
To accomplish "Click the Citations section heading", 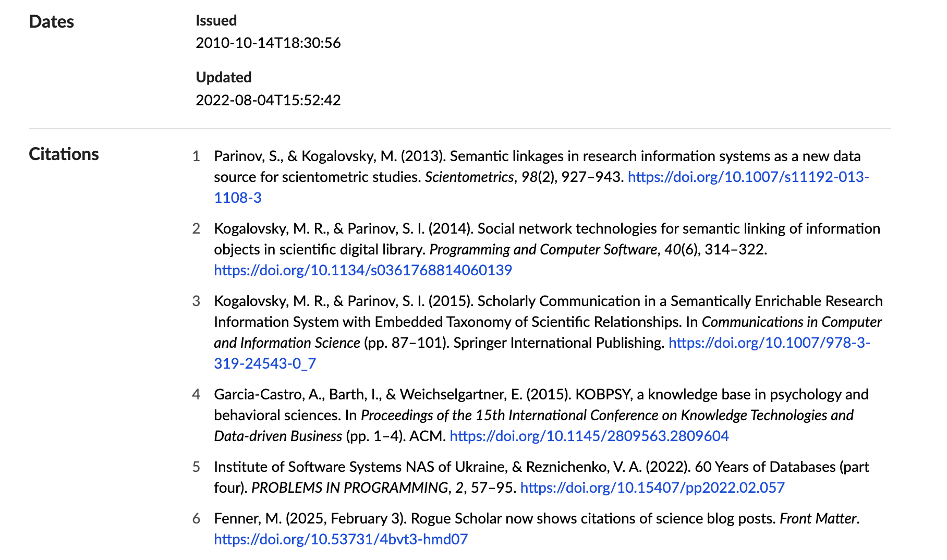I will (x=64, y=154).
